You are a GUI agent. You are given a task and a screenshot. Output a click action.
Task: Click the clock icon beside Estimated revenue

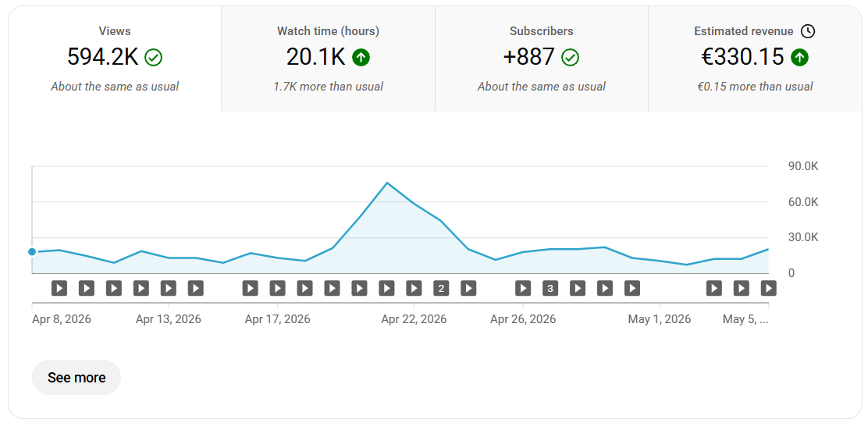(x=808, y=31)
